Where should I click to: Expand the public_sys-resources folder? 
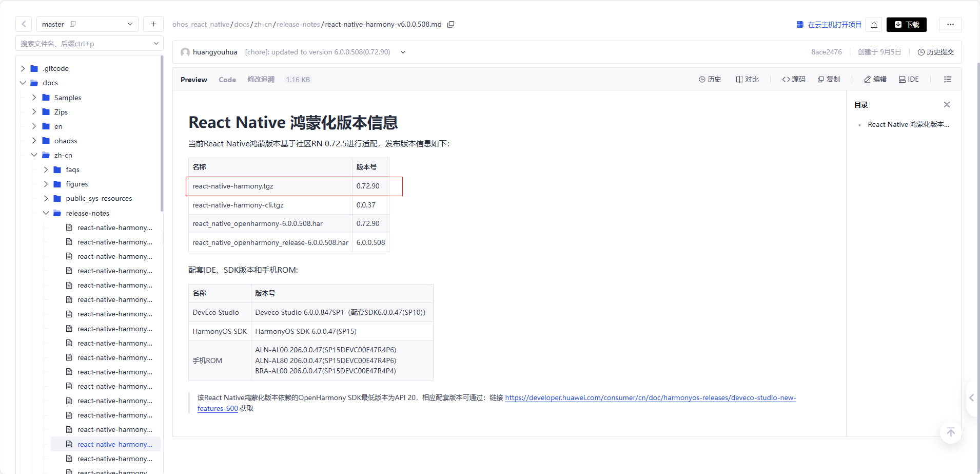[x=46, y=198]
